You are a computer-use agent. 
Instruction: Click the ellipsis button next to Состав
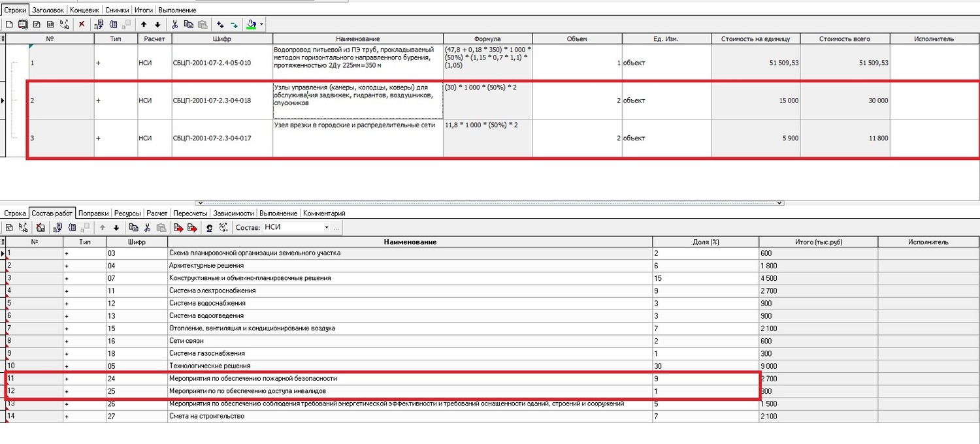coord(336,227)
